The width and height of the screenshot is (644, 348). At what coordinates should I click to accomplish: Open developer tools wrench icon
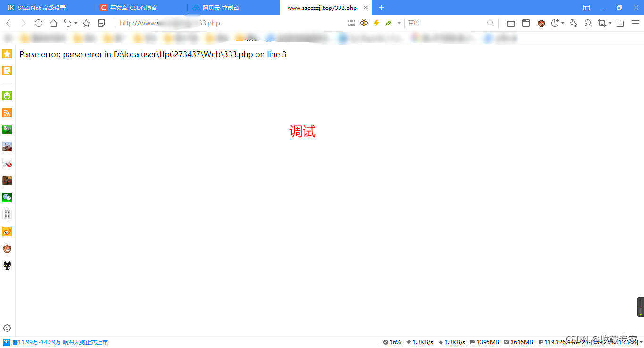tap(573, 23)
